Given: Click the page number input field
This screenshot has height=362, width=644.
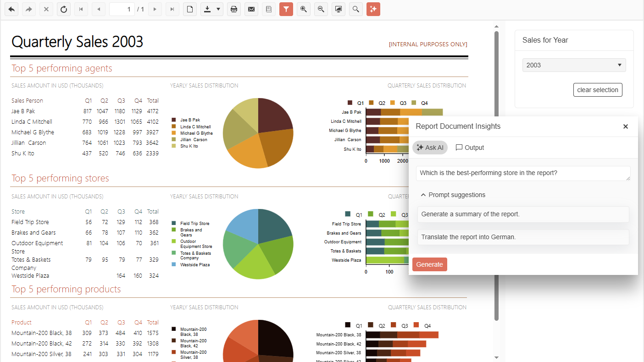Looking at the screenshot, I should click(122, 9).
